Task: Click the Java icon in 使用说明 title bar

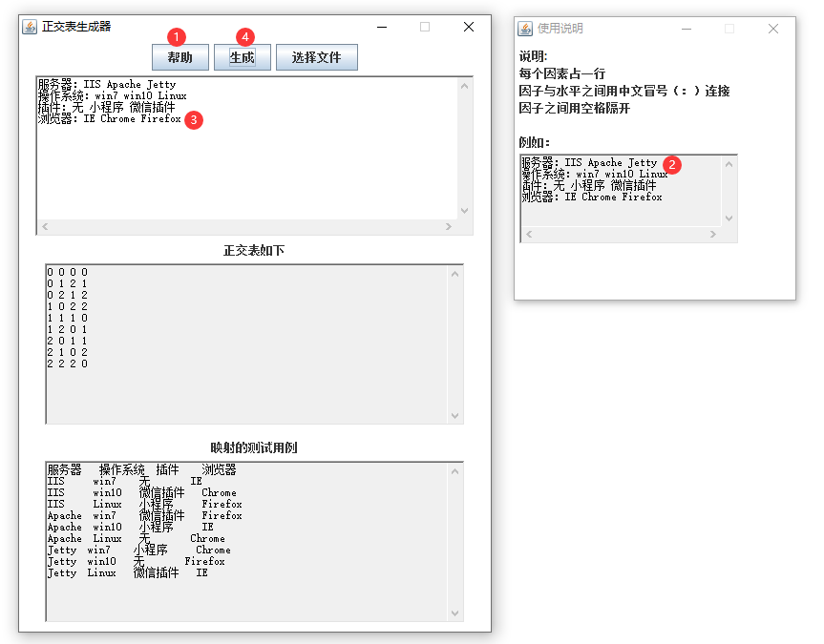Action: click(x=524, y=29)
